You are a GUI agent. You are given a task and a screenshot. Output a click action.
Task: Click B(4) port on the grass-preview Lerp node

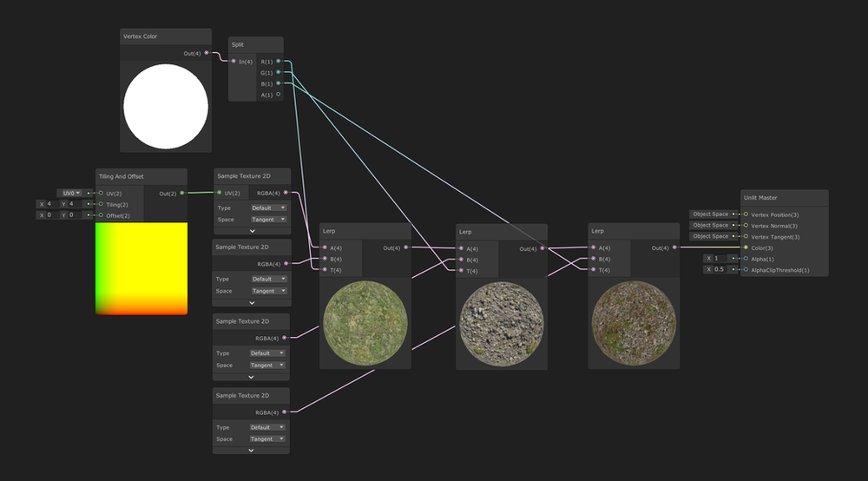click(325, 259)
